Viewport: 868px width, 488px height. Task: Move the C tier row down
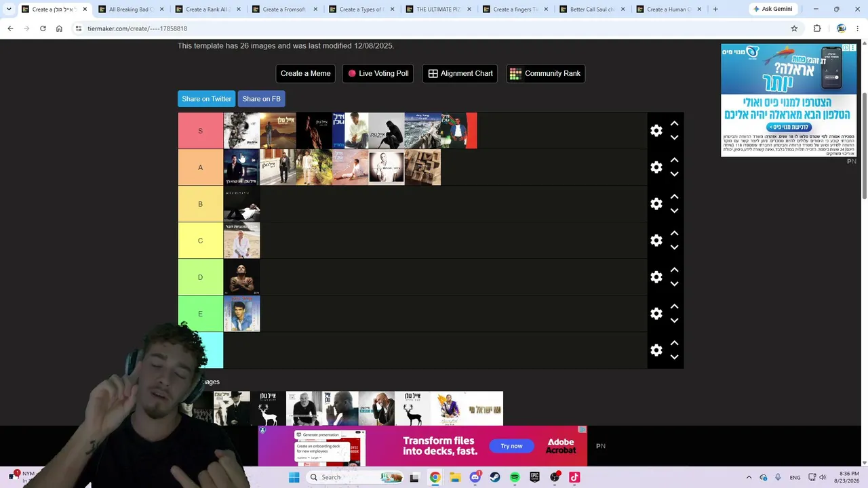[x=674, y=247]
